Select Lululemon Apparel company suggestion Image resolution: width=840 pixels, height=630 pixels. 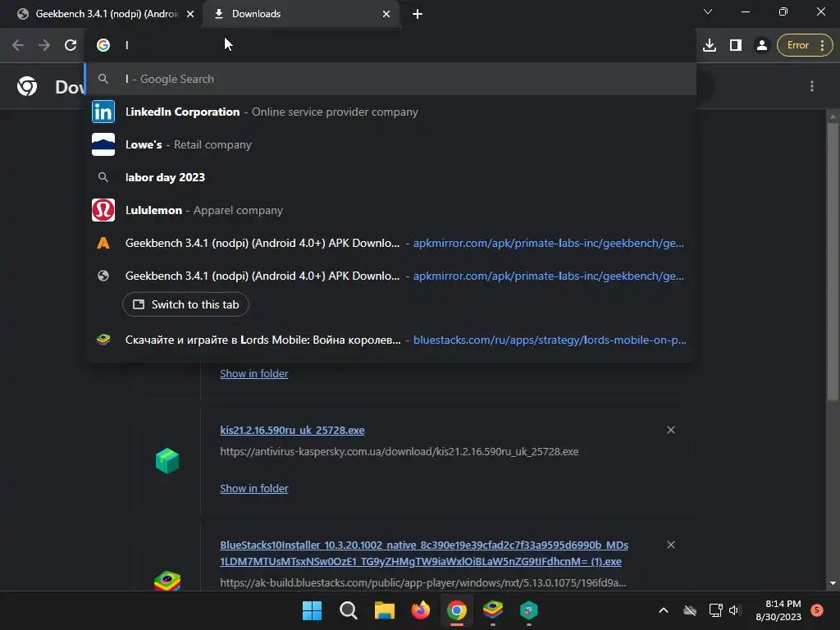[x=390, y=210]
